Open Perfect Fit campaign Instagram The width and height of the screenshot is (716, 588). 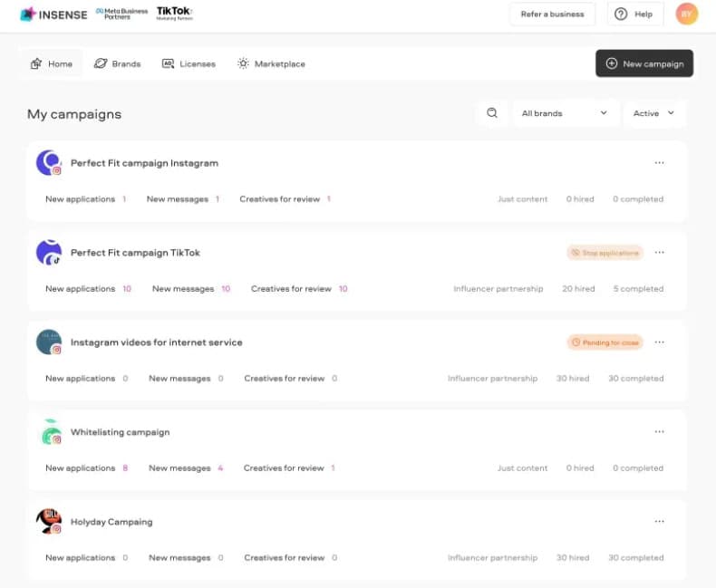[144, 163]
